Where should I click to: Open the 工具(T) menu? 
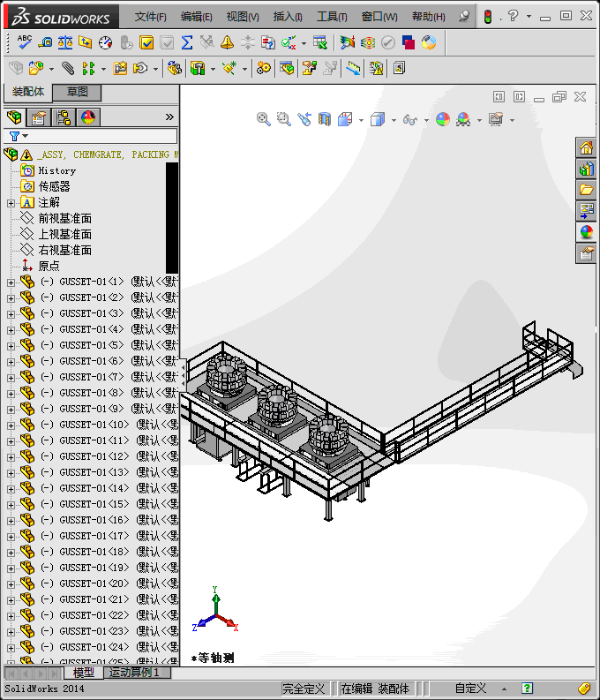click(x=332, y=17)
